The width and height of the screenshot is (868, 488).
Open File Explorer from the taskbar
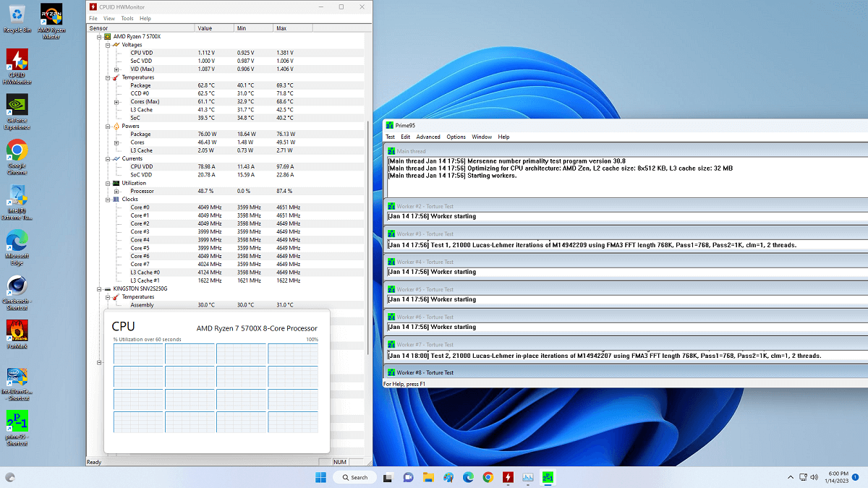[428, 477]
